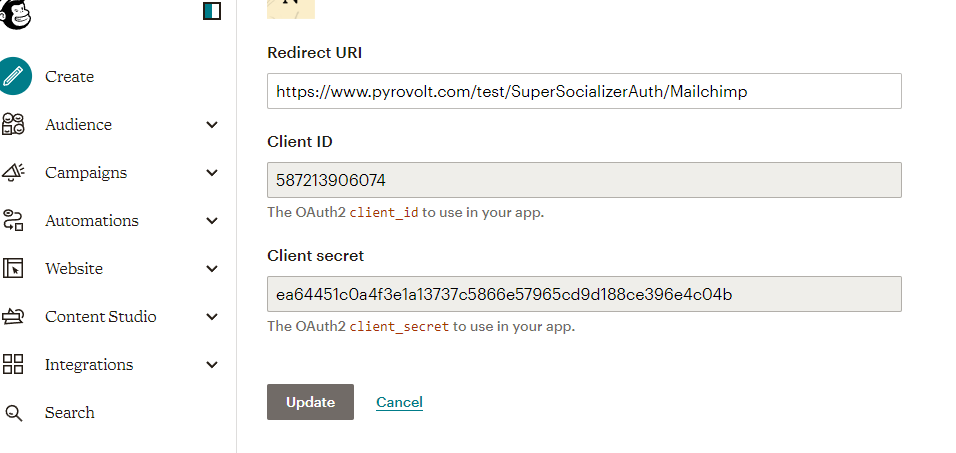This screenshot has height=453, width=956.
Task: Click the Mailchimp logo icon
Action: 12,11
